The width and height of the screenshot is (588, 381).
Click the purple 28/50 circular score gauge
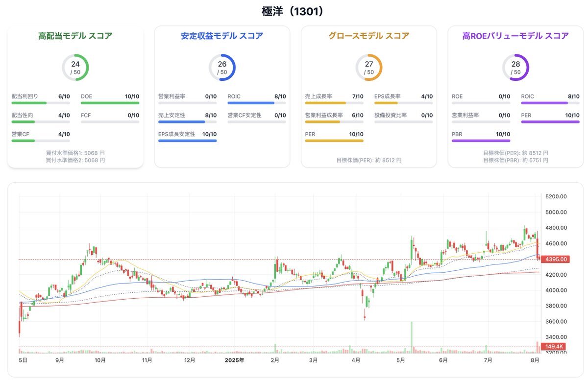[515, 68]
